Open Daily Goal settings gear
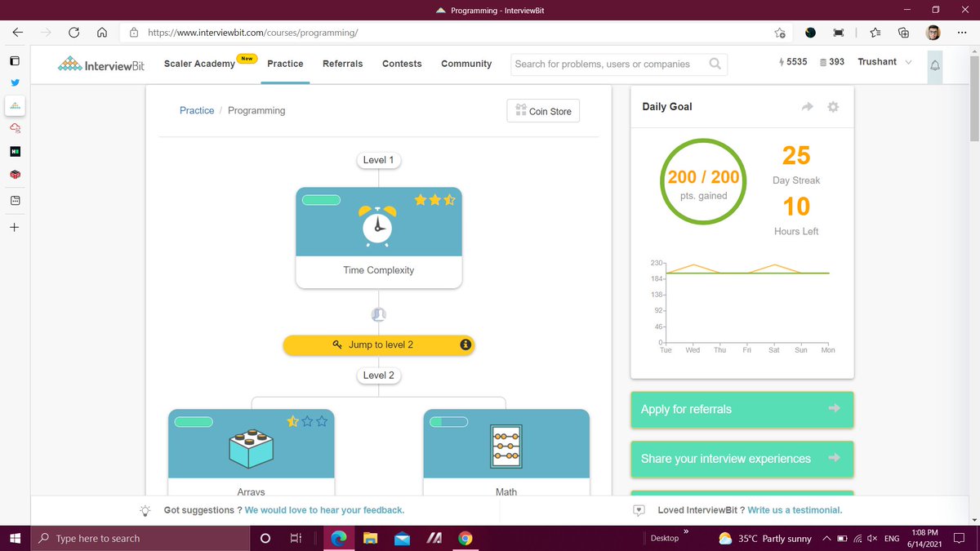980x551 pixels. [833, 107]
